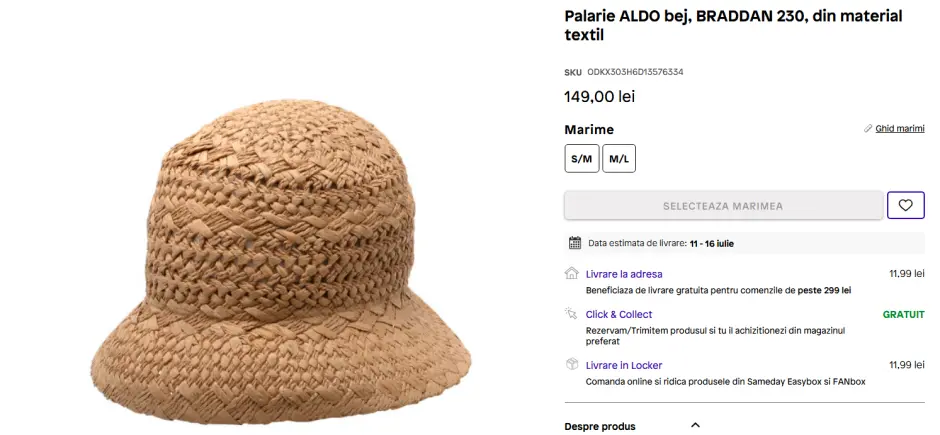The width and height of the screenshot is (940, 435).
Task: Click the green GRATUIT label
Action: (x=903, y=315)
